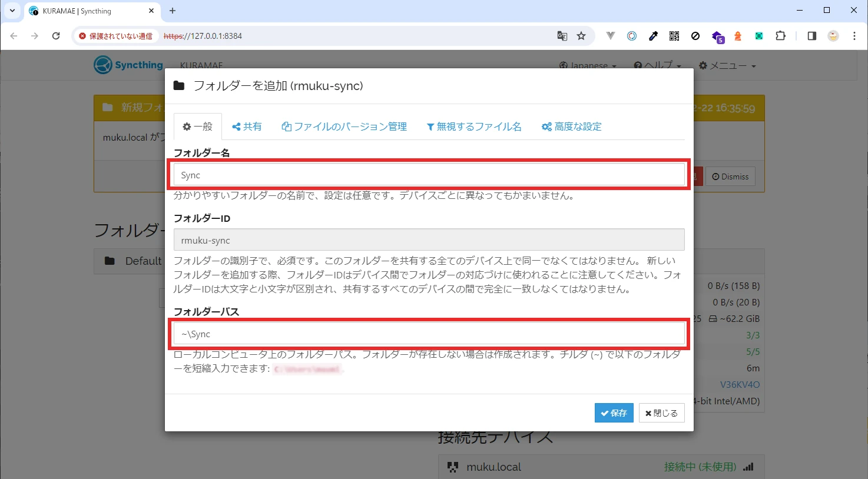
Task: Click the 5/5 discovery count
Action: click(753, 352)
